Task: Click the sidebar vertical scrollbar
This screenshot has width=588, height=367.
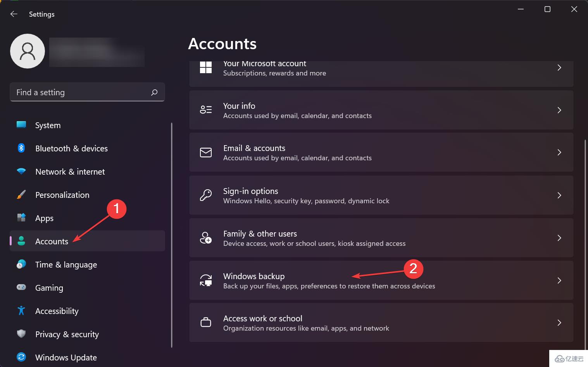Action: pos(171,235)
